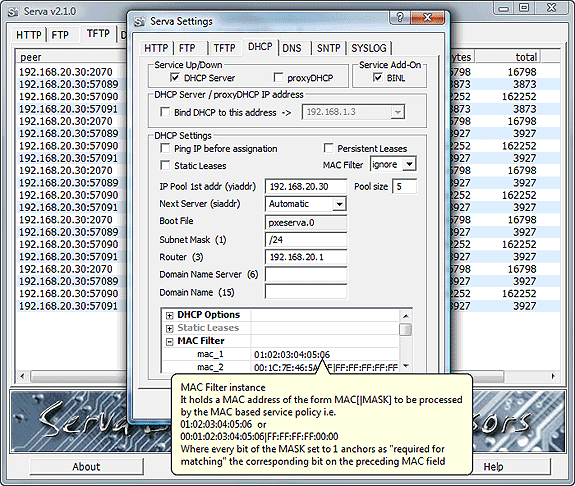
Task: Click the Serva Settings title bar icon
Action: (139, 22)
